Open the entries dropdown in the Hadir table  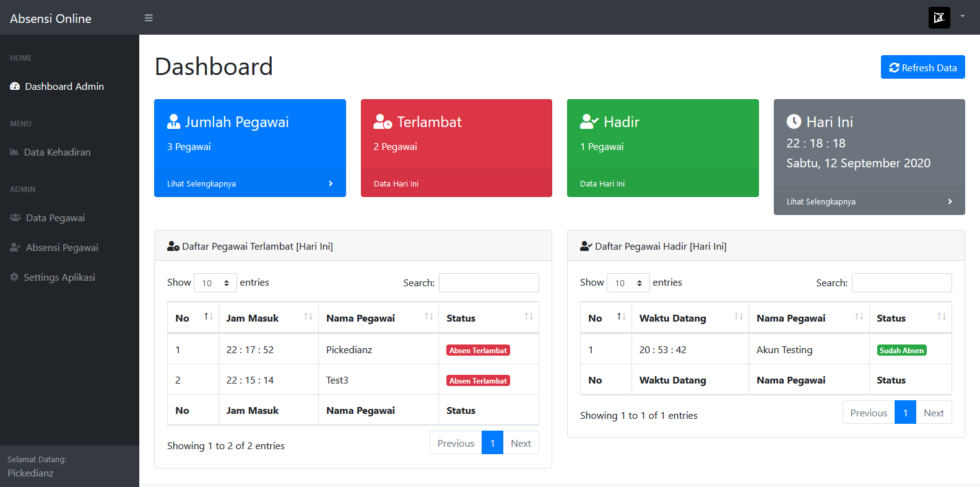628,283
